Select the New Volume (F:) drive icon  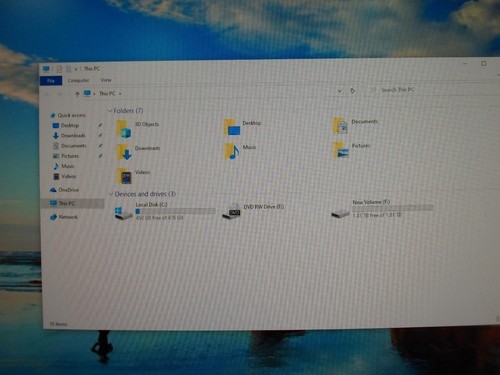coord(340,213)
